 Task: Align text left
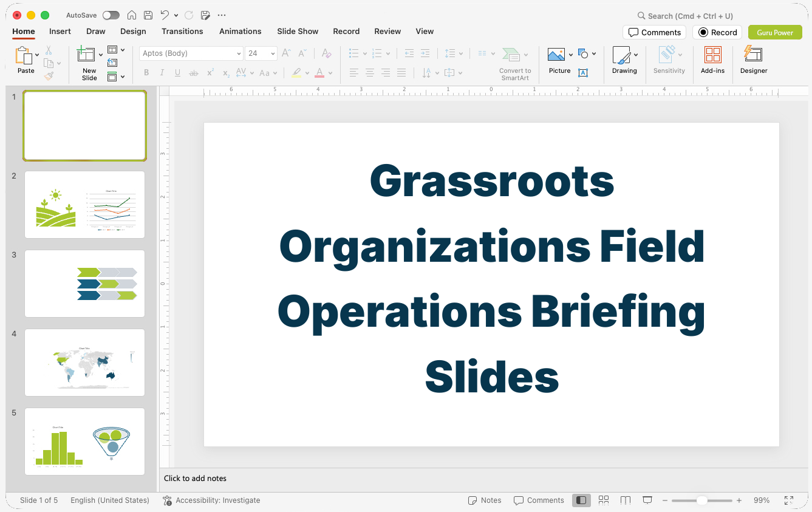pyautogui.click(x=354, y=73)
